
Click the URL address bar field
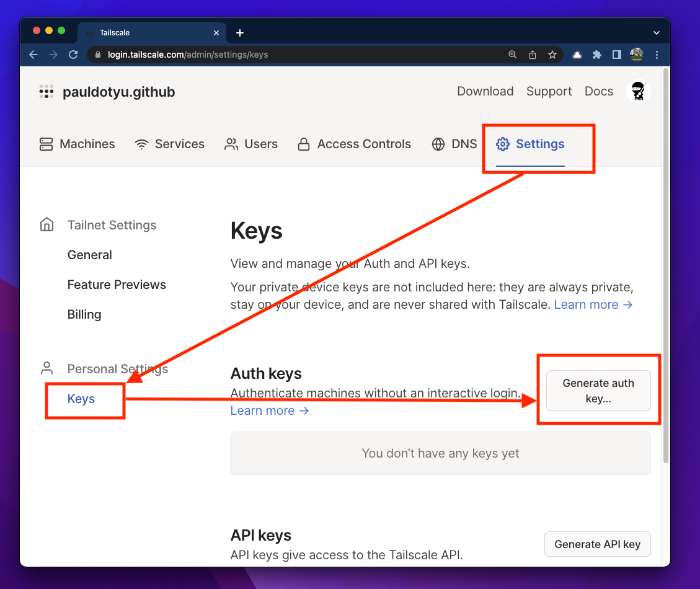point(298,55)
